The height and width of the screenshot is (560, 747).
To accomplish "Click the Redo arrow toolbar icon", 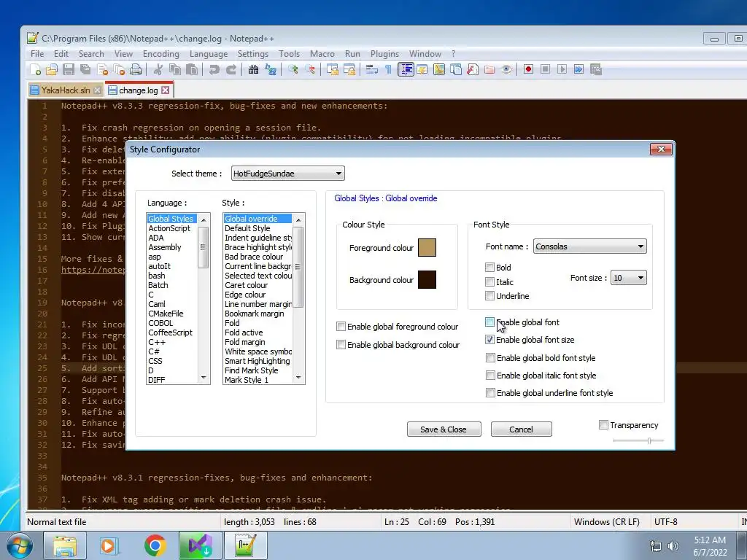I will pos(231,69).
